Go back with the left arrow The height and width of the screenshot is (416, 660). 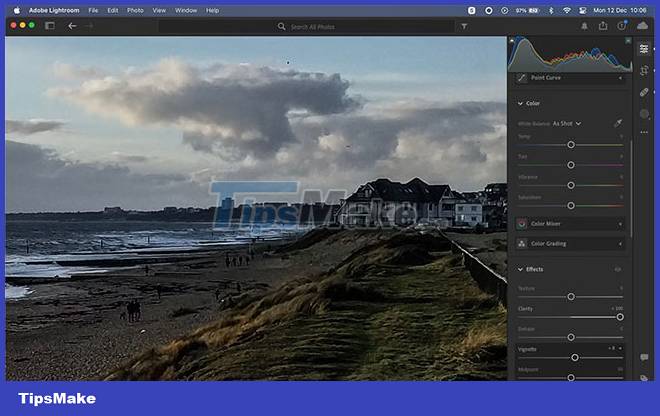(x=72, y=26)
